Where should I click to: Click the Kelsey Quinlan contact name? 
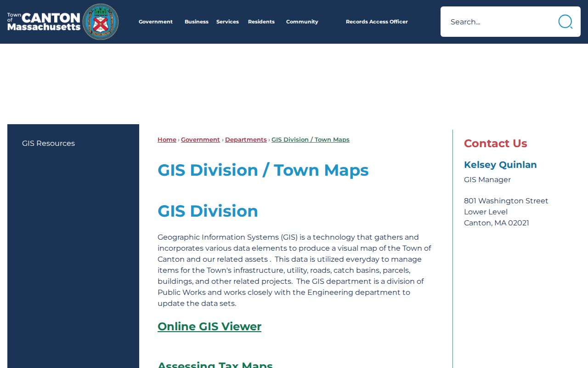pos(500,165)
